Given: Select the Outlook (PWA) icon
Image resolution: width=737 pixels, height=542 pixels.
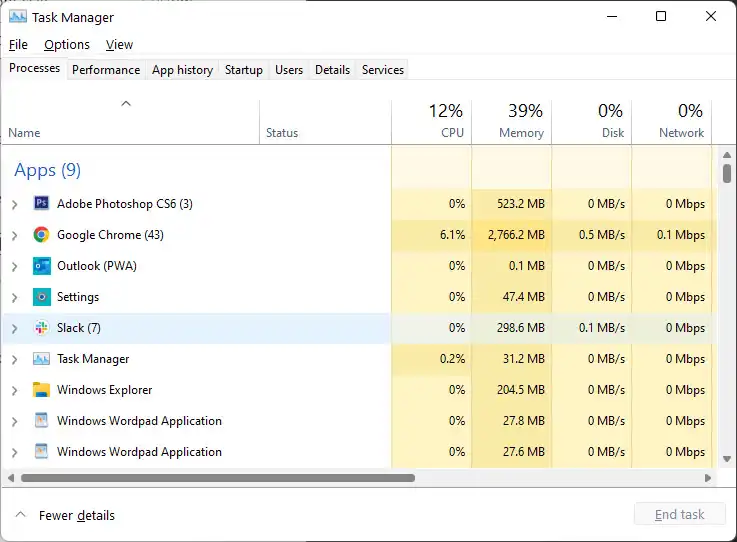Looking at the screenshot, I should (x=41, y=266).
